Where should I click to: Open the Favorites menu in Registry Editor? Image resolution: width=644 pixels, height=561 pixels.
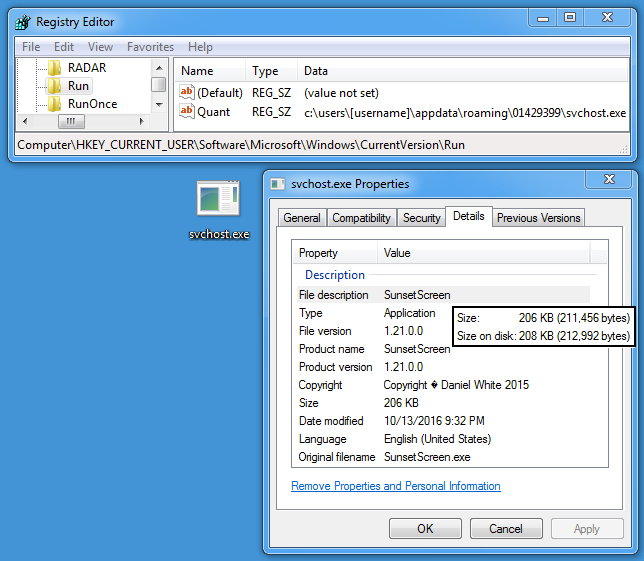(150, 47)
